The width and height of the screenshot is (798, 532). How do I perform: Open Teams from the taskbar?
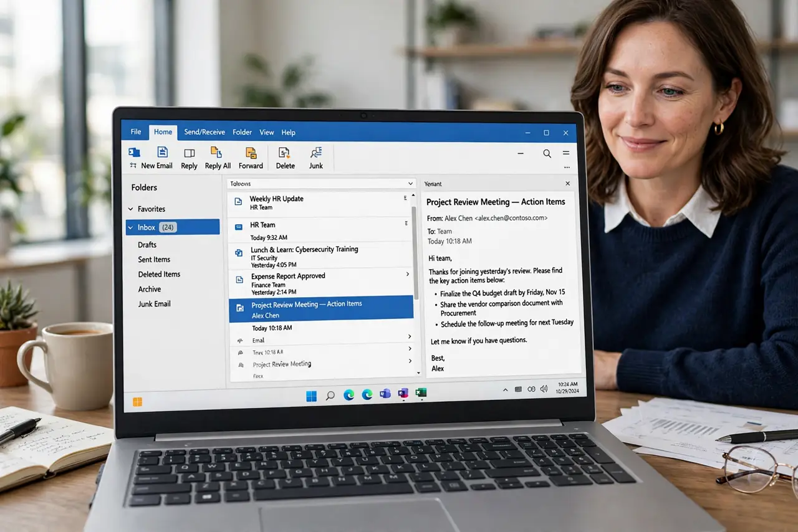point(385,394)
